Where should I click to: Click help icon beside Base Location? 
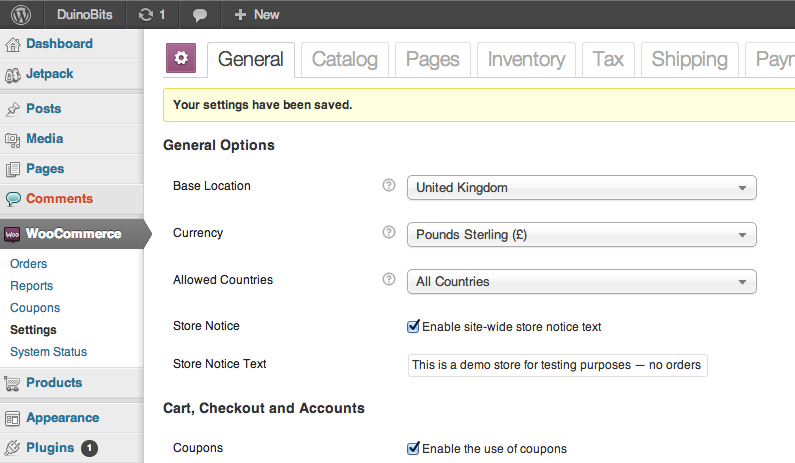tap(389, 186)
